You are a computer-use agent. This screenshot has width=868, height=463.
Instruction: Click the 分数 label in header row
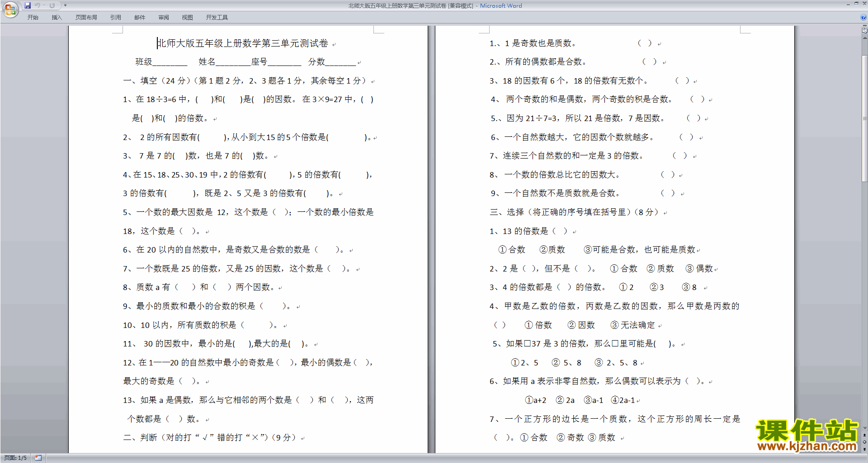coord(316,62)
